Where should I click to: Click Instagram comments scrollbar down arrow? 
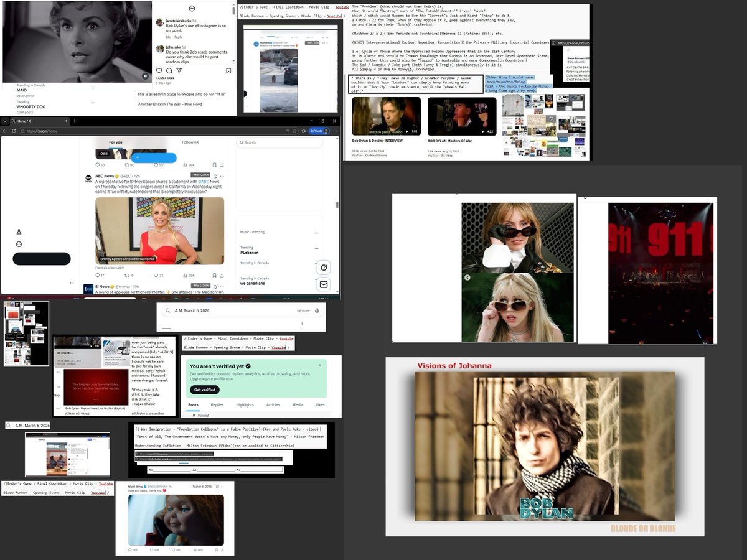[x=234, y=60]
